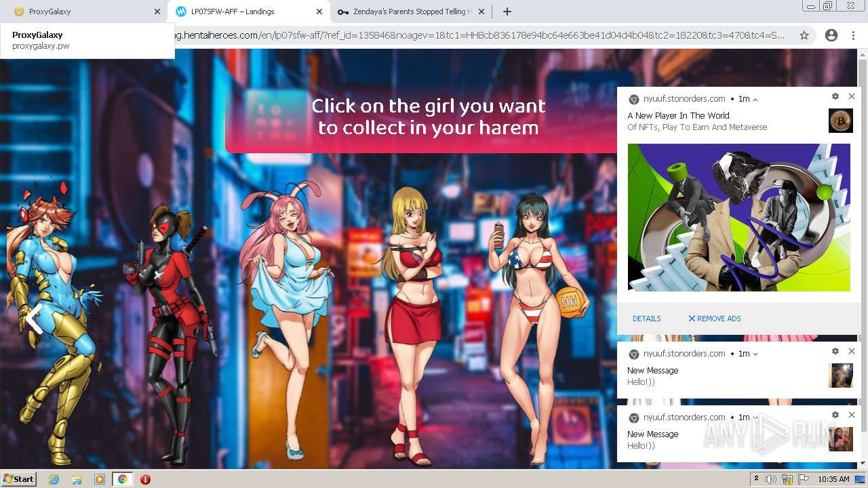Launch the media player taskbar icon
The width and height of the screenshot is (868, 488).
pyautogui.click(x=100, y=479)
